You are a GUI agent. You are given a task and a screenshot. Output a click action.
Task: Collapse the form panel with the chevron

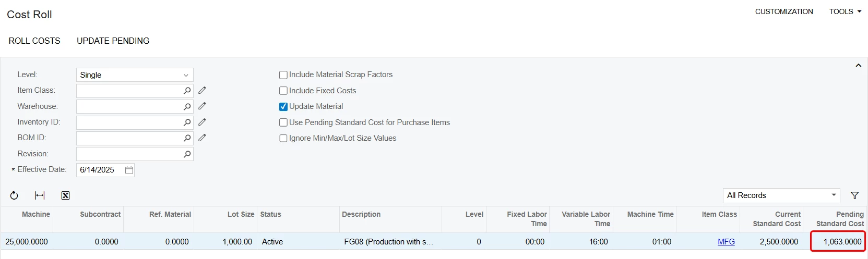pyautogui.click(x=858, y=66)
